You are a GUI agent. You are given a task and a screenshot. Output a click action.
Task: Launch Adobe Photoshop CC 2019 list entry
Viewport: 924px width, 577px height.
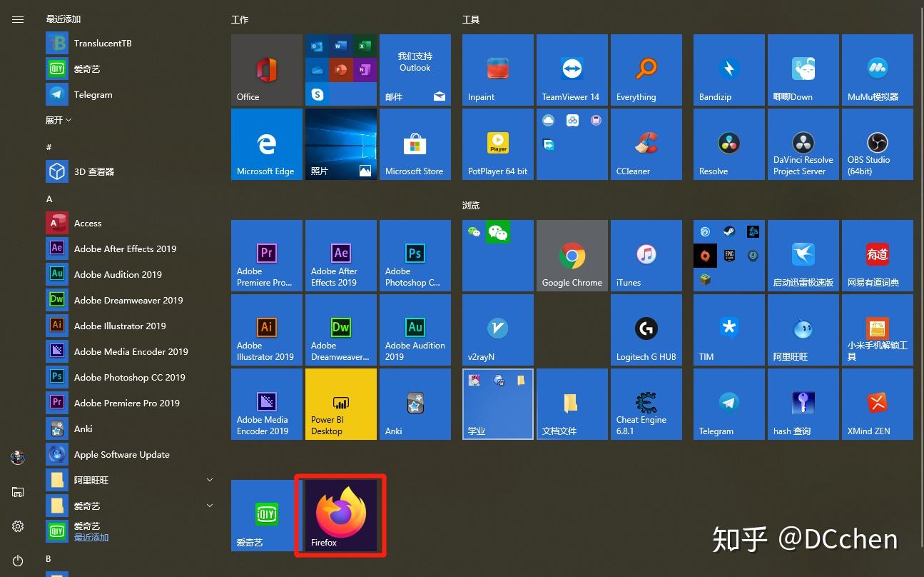click(x=131, y=377)
